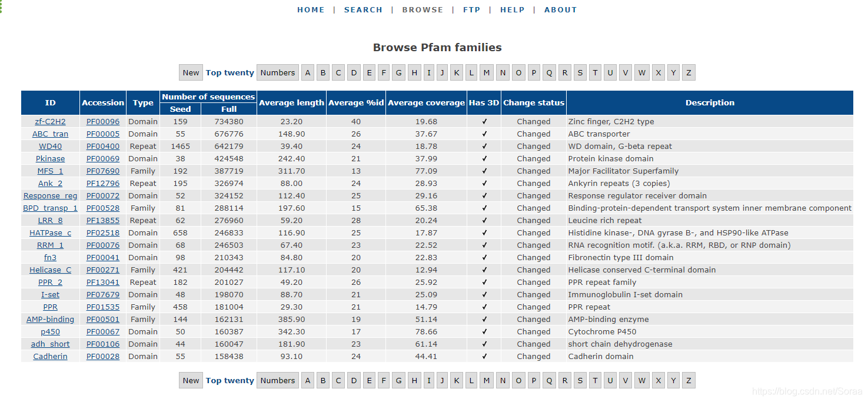This screenshot has width=868, height=402.
Task: Click the Seed sequences column header
Action: 180,109
